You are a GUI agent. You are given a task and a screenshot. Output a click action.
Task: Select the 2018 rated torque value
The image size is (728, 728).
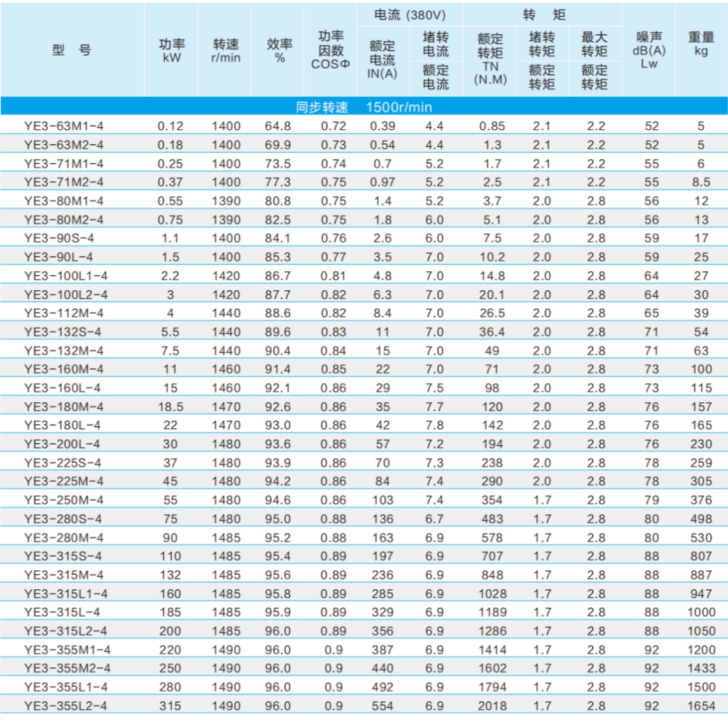492,706
